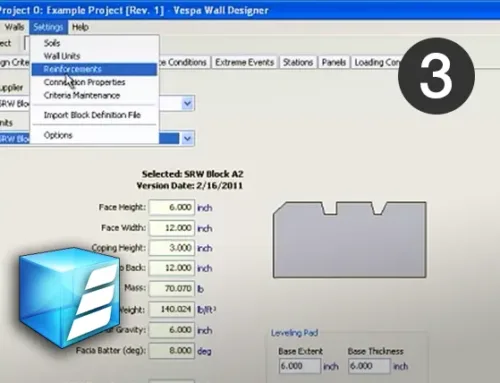Click the Coping Height field
500x383 pixels.
pyautogui.click(x=171, y=248)
